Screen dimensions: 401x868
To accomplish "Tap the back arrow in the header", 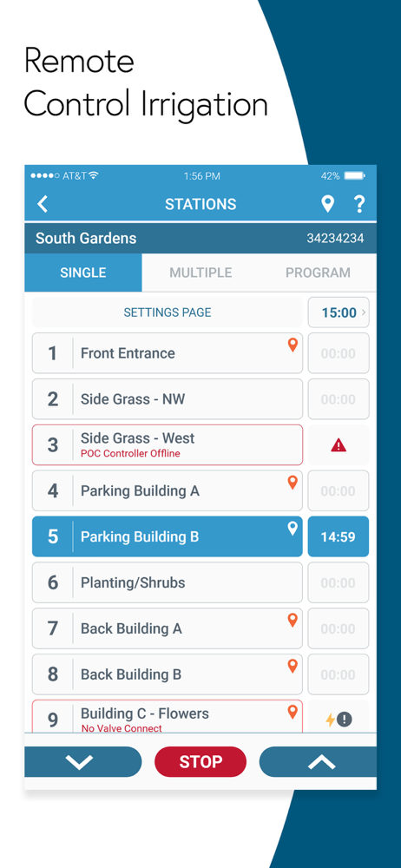I will click(42, 204).
